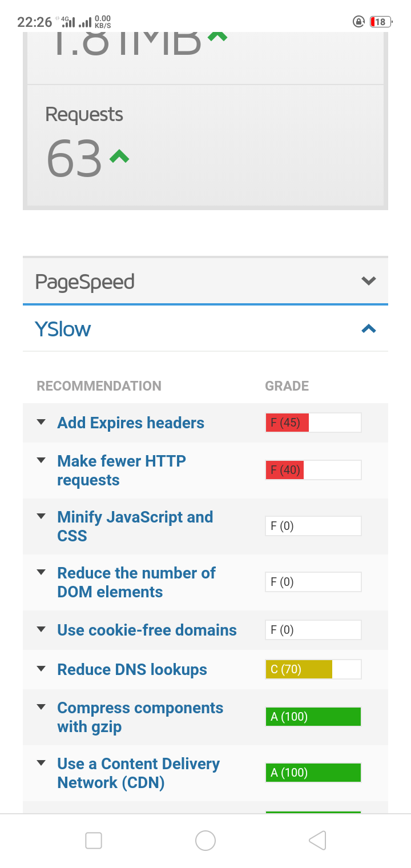Tap the green arrow beside Requests 63
The width and height of the screenshot is (411, 868).
tap(119, 156)
